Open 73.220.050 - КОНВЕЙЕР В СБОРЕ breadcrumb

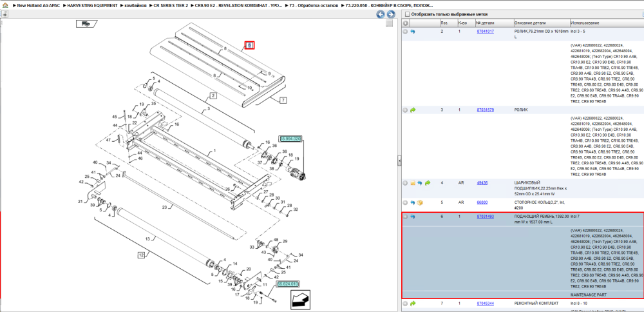click(389, 6)
